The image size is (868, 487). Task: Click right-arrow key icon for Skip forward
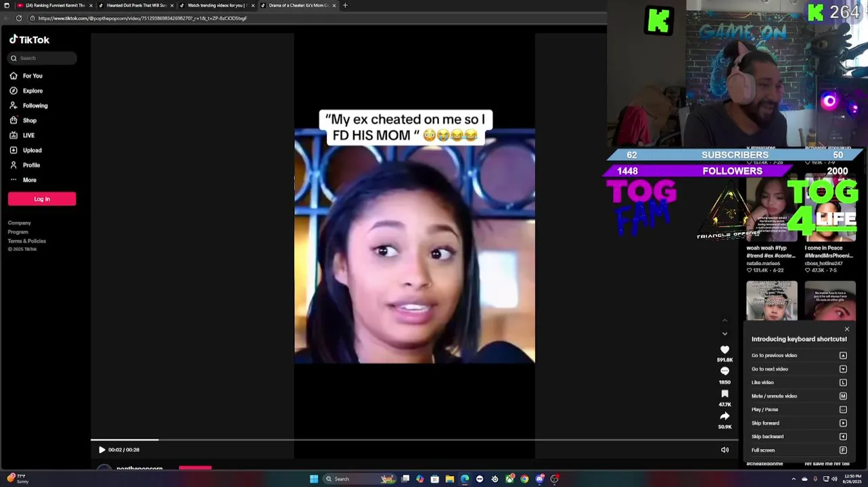pos(843,423)
